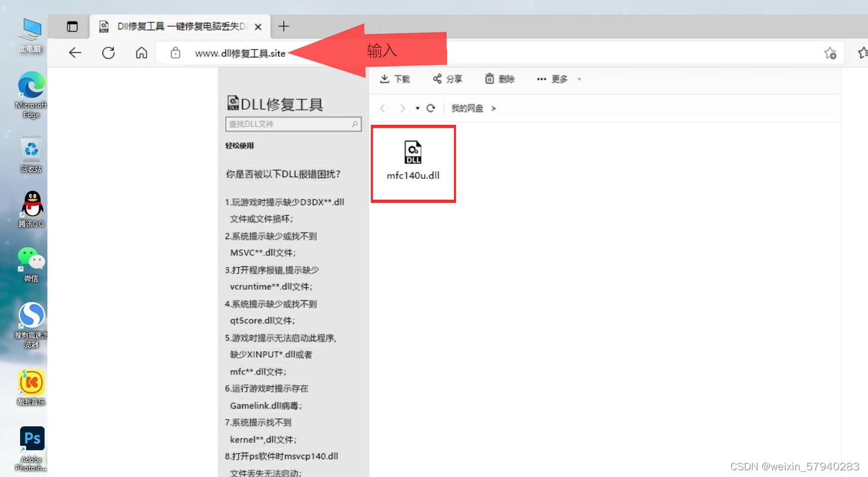Image resolution: width=868 pixels, height=477 pixels.
Task: Open the navigation history dropdown arrow
Action: (418, 108)
